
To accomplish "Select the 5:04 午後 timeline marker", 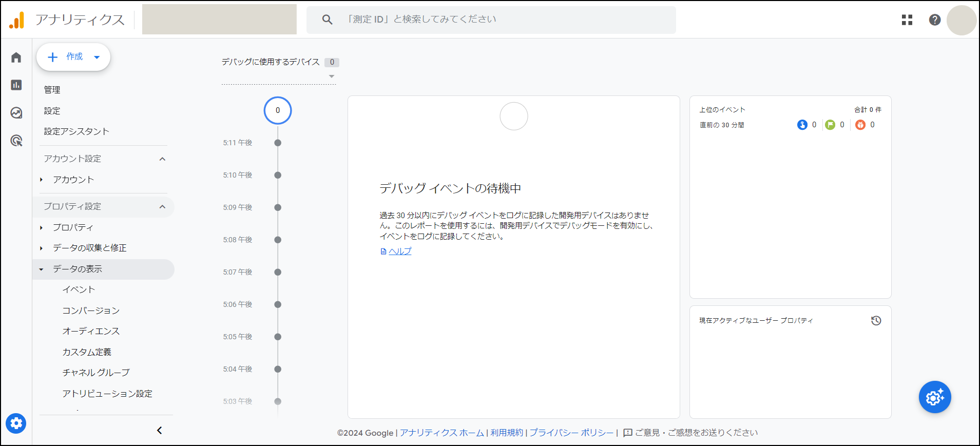I will click(278, 369).
